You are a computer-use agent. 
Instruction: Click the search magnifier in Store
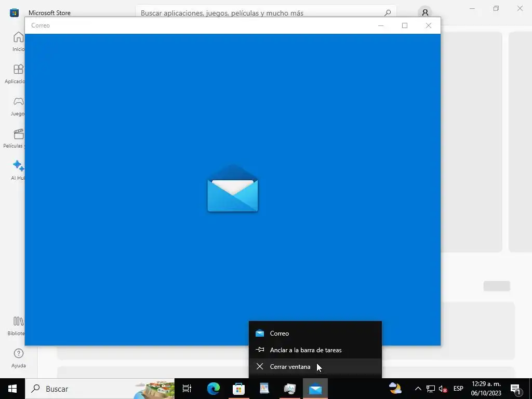388,13
